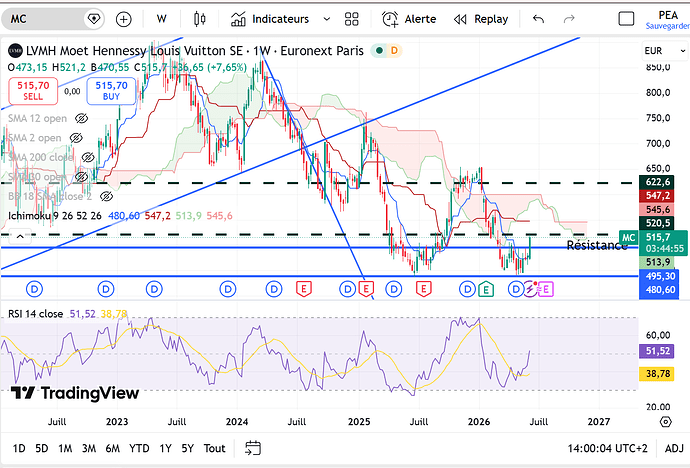
Task: Click the 545,6 light red price label
Action: point(657,209)
